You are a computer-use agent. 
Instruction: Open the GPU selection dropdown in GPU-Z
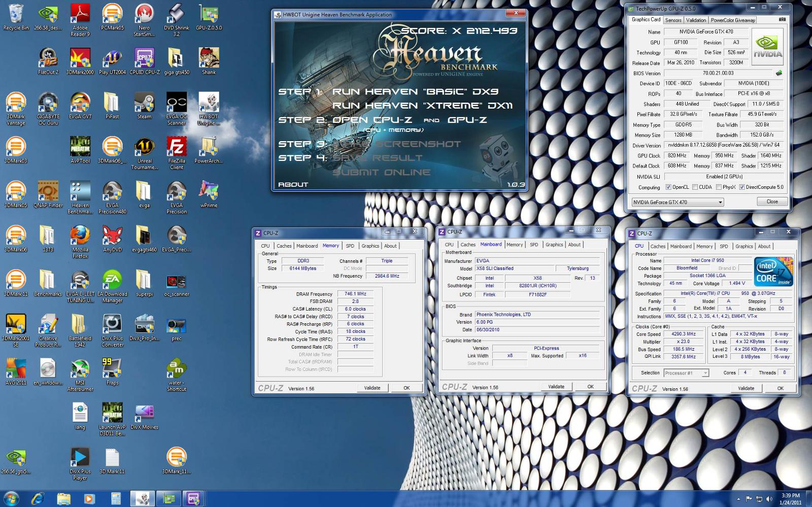pyautogui.click(x=678, y=202)
